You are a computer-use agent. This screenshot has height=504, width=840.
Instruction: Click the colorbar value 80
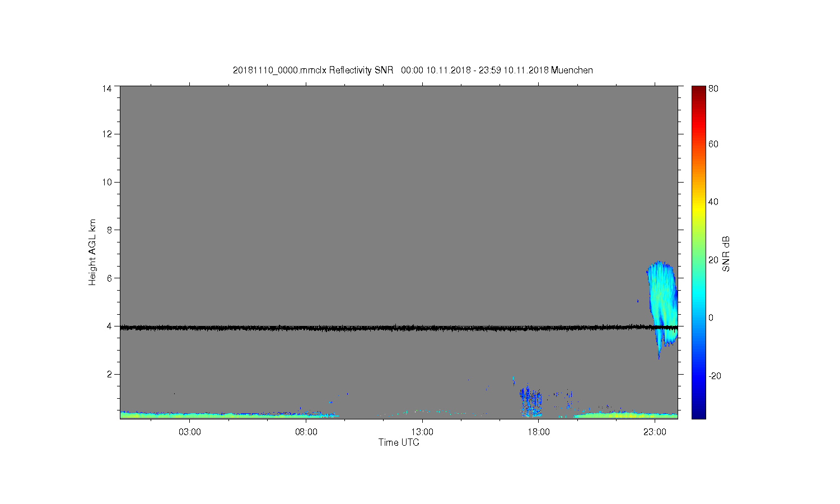point(713,88)
